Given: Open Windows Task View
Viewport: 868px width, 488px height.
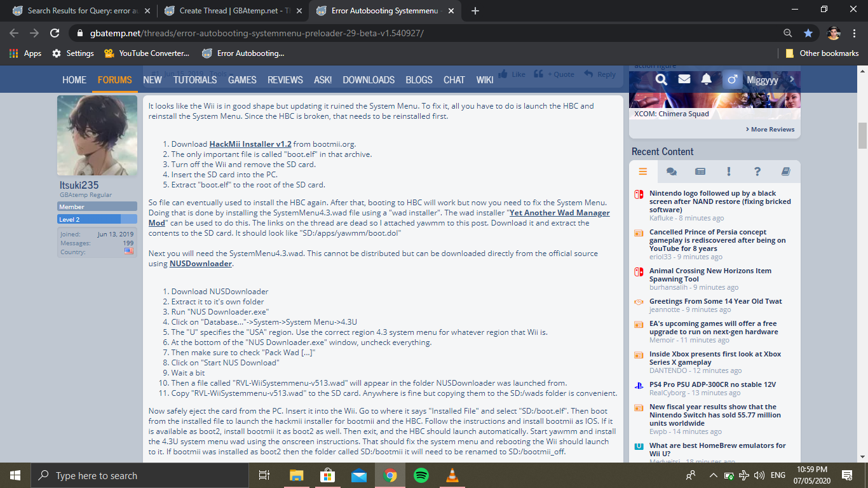Looking at the screenshot, I should pos(264,475).
